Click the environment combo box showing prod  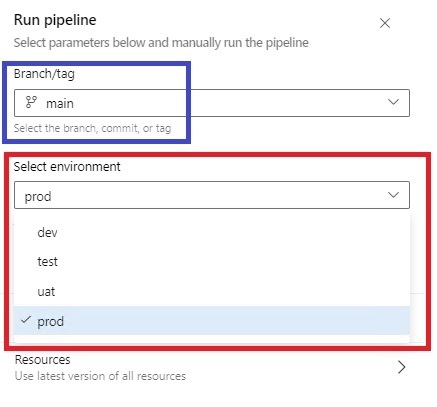coord(212,195)
